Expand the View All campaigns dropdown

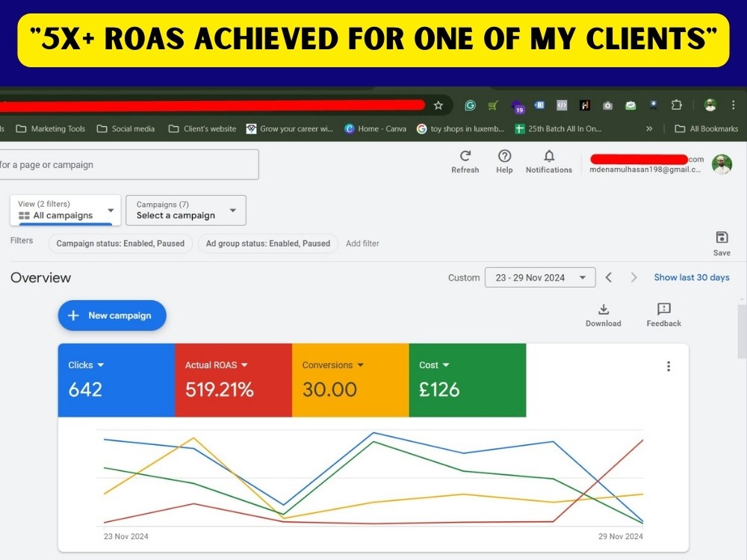point(66,210)
